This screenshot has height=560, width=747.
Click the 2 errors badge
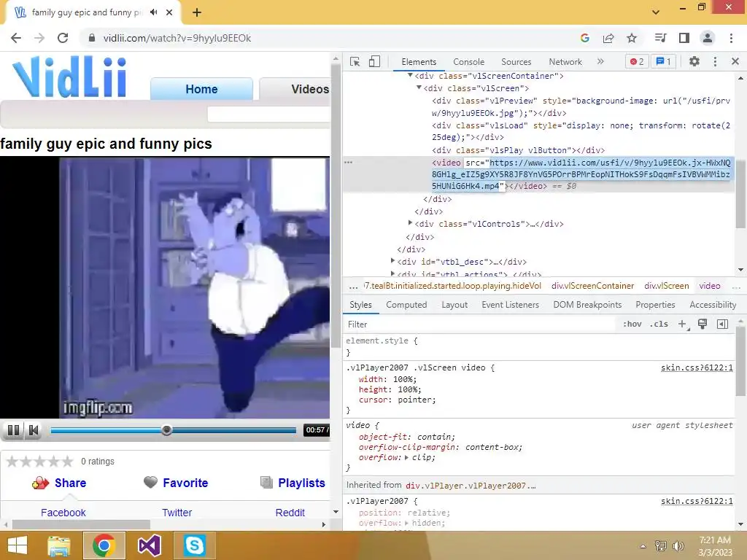coord(637,61)
